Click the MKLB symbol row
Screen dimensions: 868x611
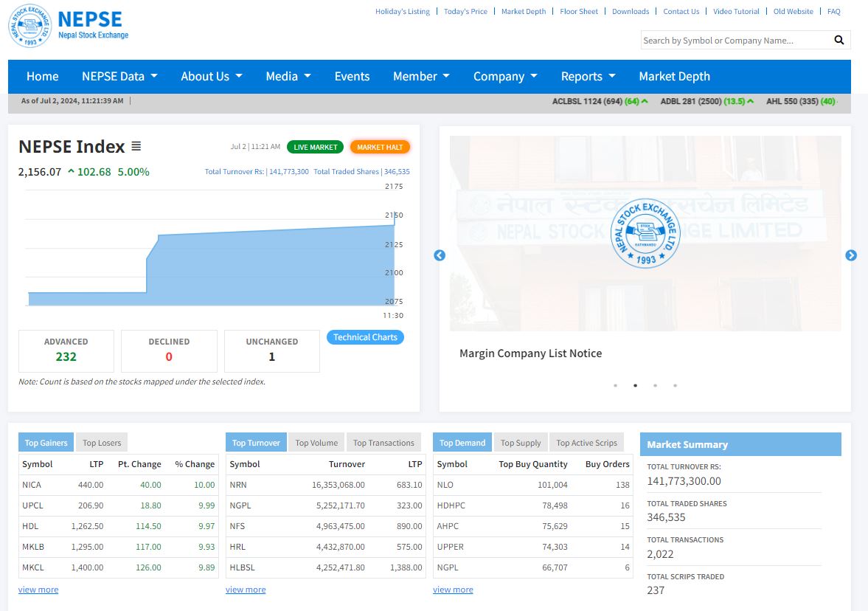119,547
